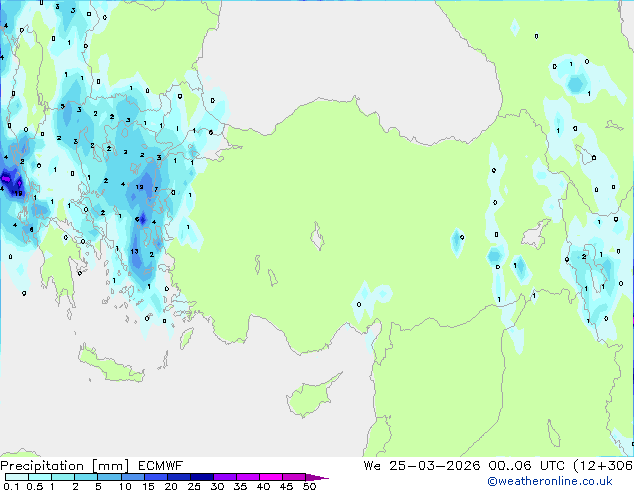Pick the 20–25 mm legend swatch

pos(178,477)
